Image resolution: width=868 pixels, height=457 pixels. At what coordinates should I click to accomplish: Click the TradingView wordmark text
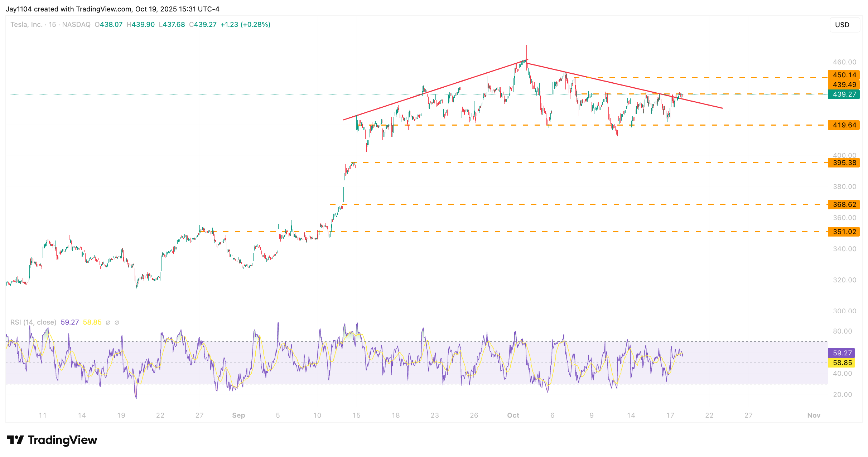(62, 440)
